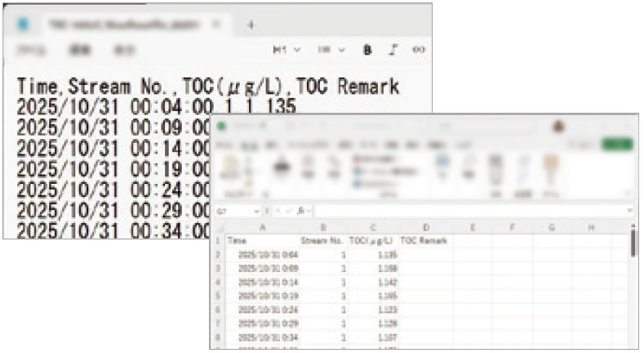This screenshot has height=353, width=644.
Task: Click the green Share button in Excel
Action: pyautogui.click(x=617, y=145)
